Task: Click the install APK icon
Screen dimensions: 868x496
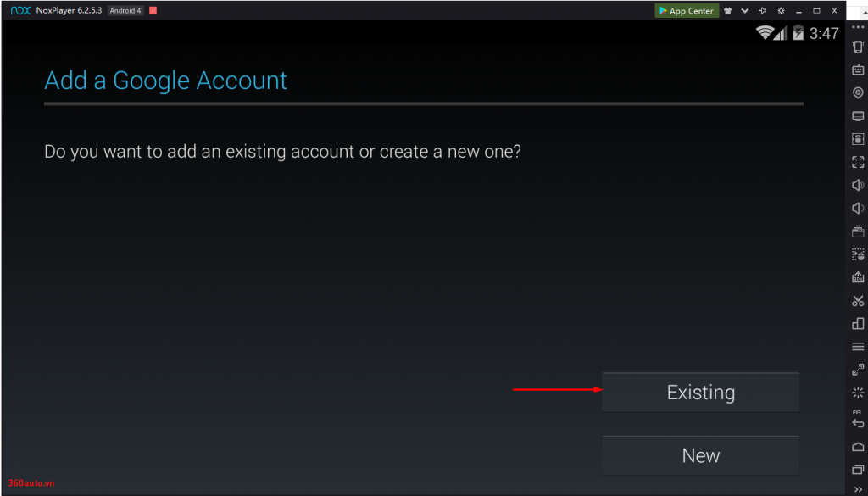Action: [x=858, y=277]
